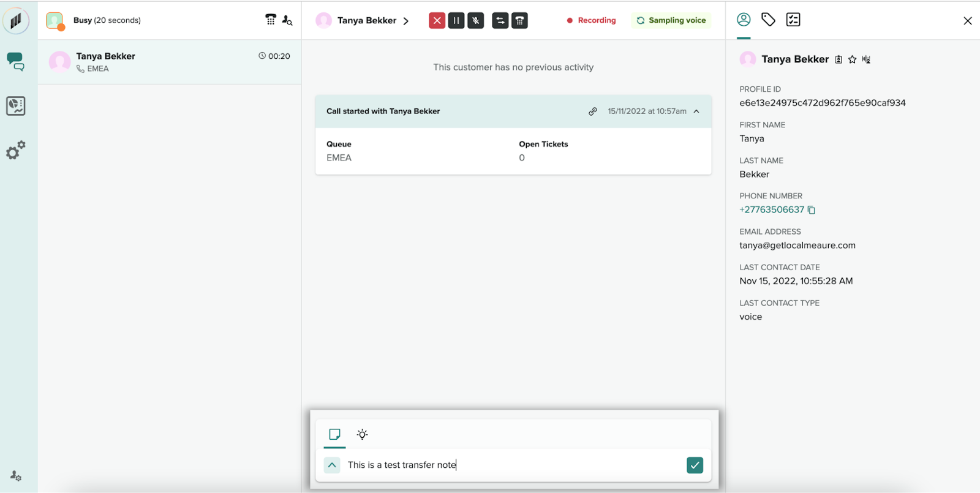
Task: Open the call controls dial pad
Action: 519,21
